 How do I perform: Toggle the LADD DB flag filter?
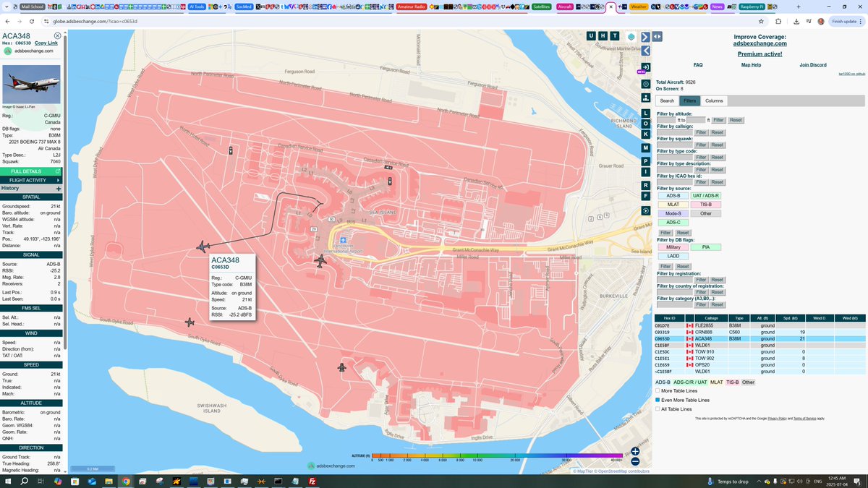click(x=673, y=256)
